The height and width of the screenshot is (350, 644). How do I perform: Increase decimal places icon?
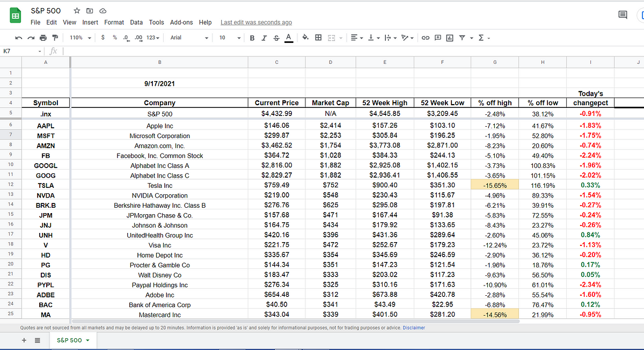138,38
